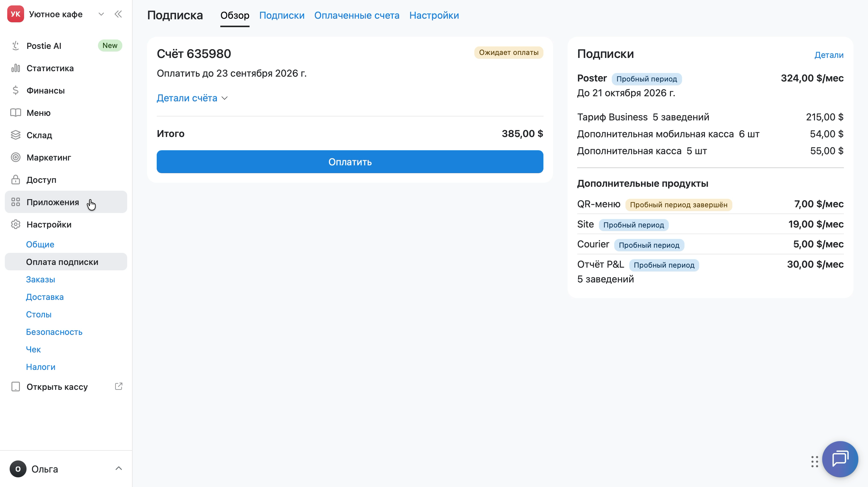This screenshot has height=487, width=868.
Task: Click the Финансы dollar icon
Action: 15,91
